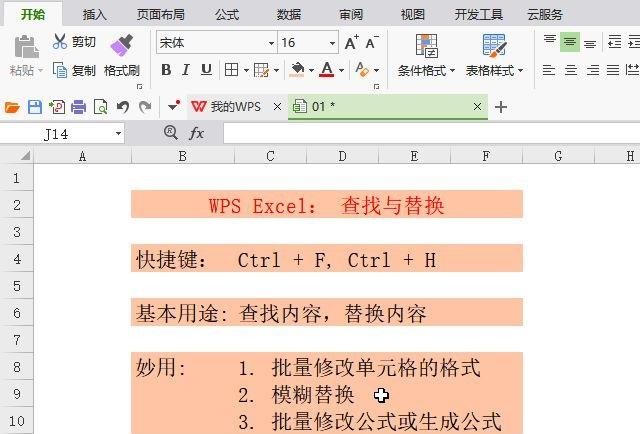
Task: Redo the last action
Action: tap(145, 107)
